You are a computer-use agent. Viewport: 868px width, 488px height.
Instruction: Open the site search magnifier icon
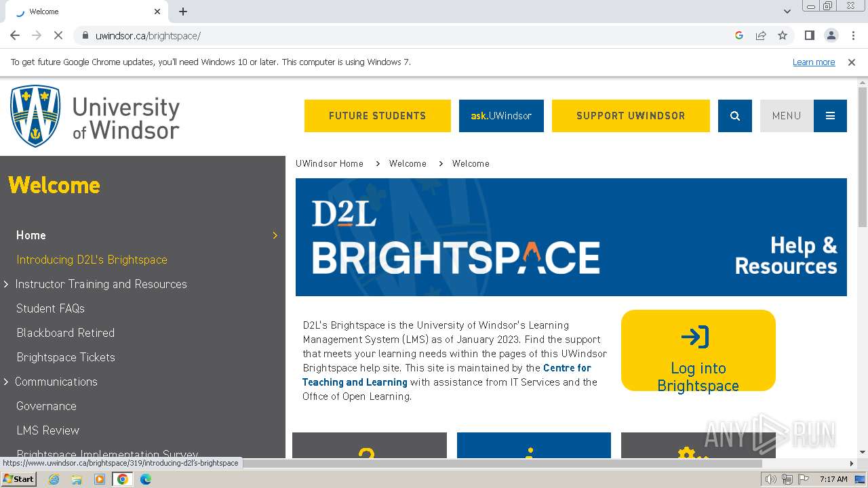pos(734,116)
